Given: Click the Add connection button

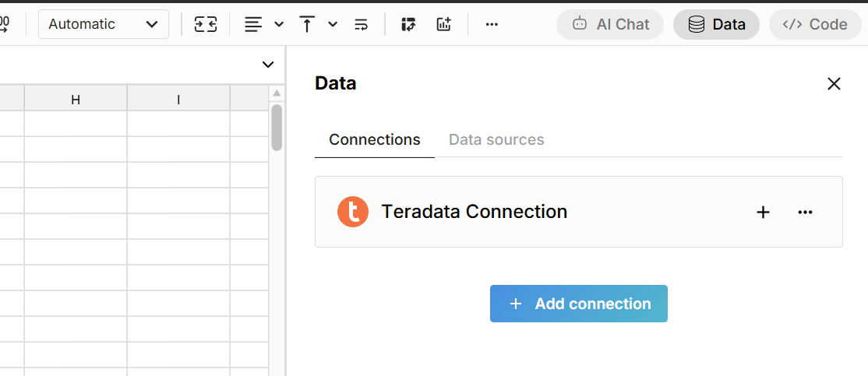Looking at the screenshot, I should click(579, 304).
